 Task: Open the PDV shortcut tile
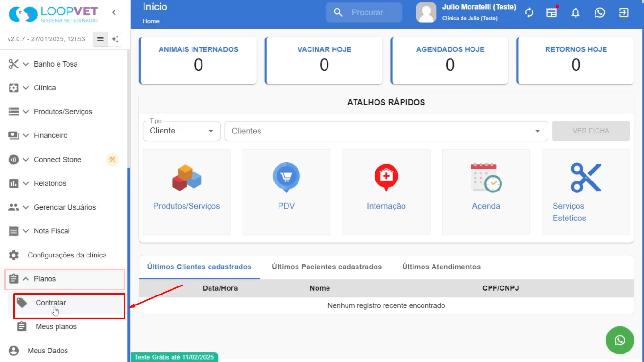point(287,192)
